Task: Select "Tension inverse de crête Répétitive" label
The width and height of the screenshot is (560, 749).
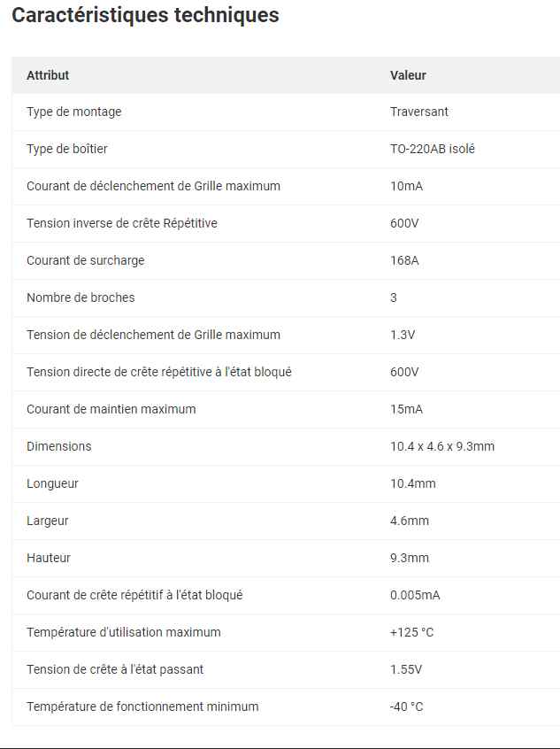Action: pos(122,223)
